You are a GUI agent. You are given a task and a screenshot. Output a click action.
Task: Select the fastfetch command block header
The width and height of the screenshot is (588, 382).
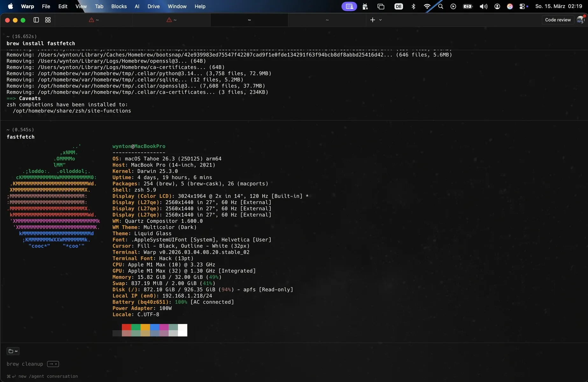21,137
